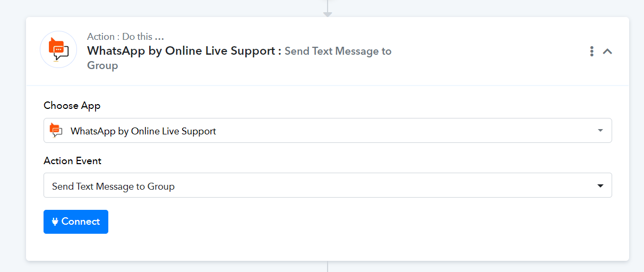
Task: Click the WhatsApp app logo in the action header
Action: (58, 49)
